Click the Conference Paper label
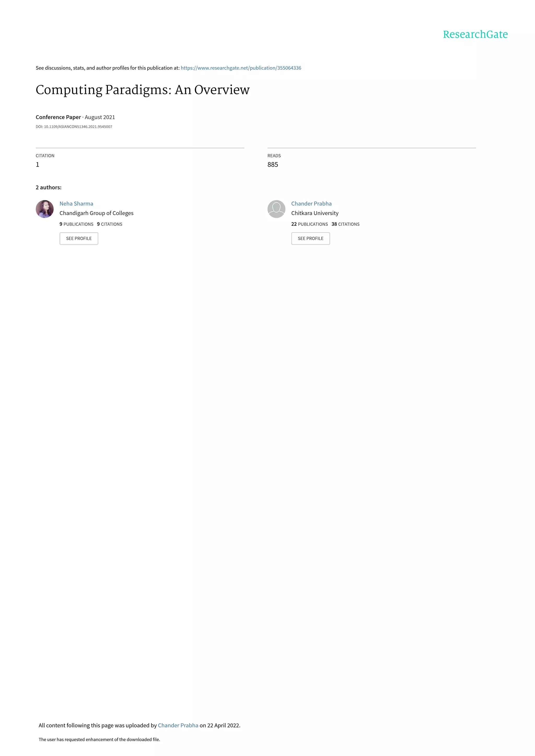The height and width of the screenshot is (756, 535). tap(58, 117)
